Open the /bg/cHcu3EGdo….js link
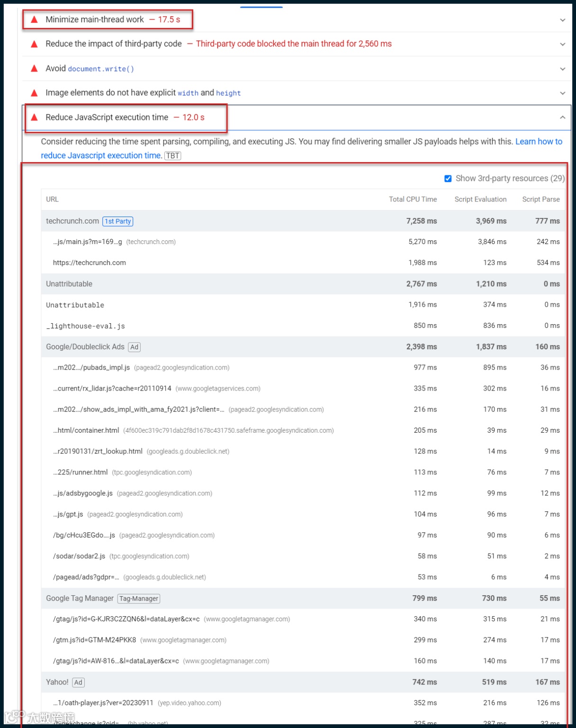 (x=84, y=535)
